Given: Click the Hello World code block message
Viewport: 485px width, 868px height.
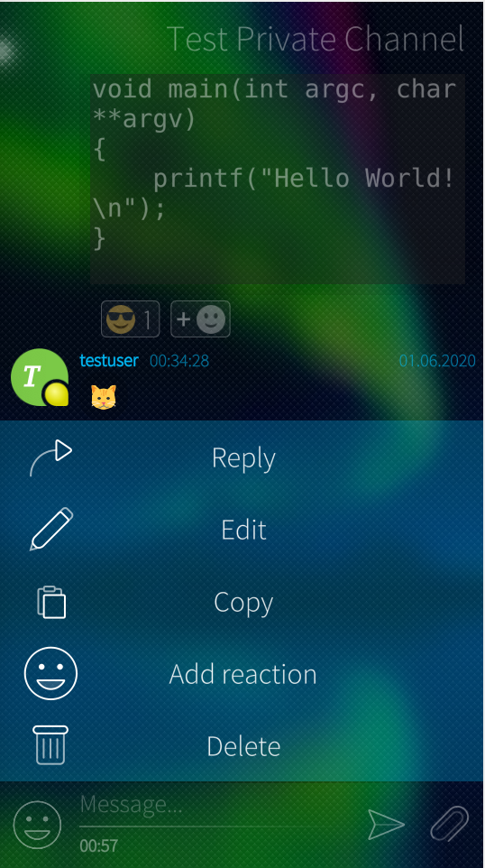Looking at the screenshot, I should 278,179.
